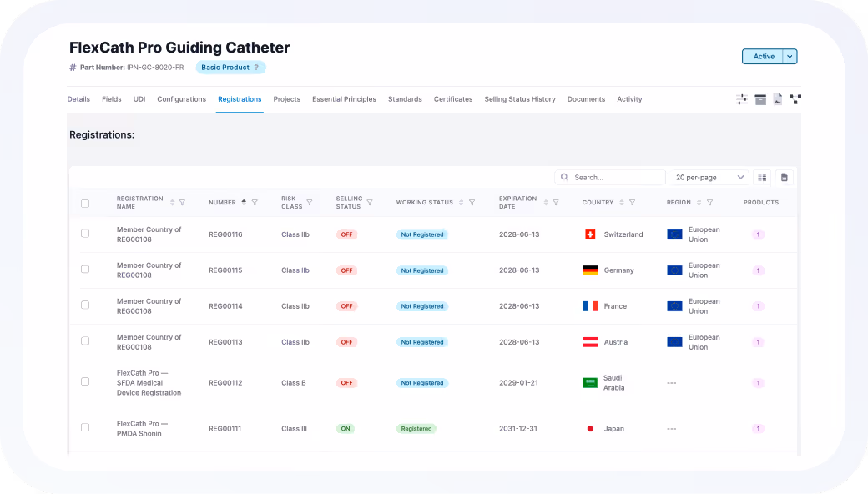Expand the Active status dropdown arrow
The height and width of the screenshot is (494, 868).
(790, 57)
